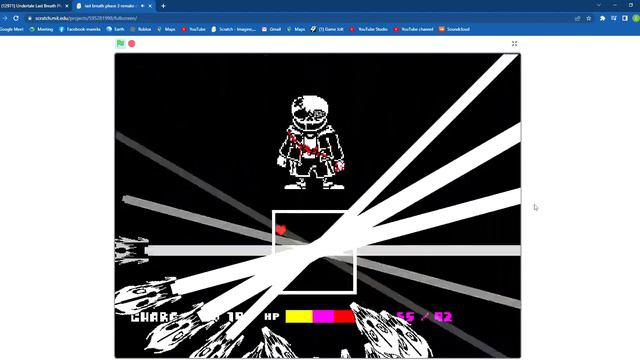
Task: Open a new browser tab with plus button
Action: pos(163,6)
